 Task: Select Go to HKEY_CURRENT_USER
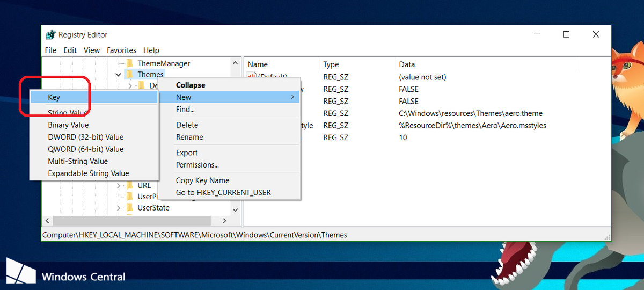tap(230, 192)
